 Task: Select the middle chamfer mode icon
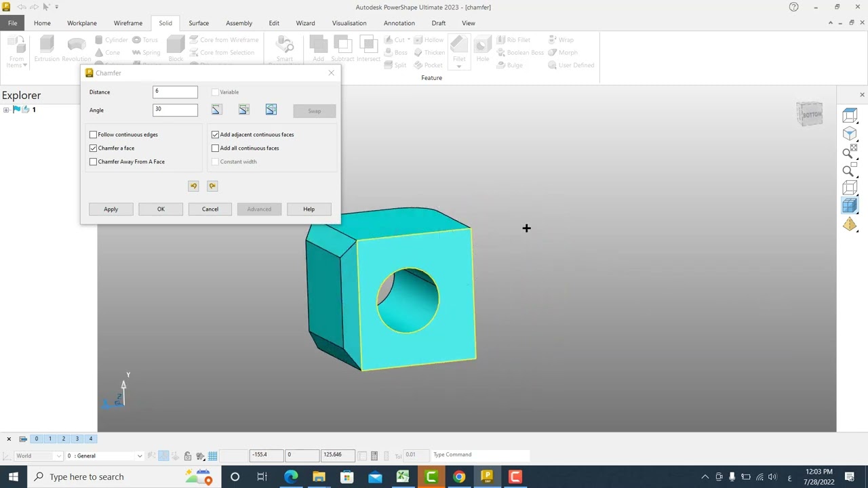click(x=243, y=110)
